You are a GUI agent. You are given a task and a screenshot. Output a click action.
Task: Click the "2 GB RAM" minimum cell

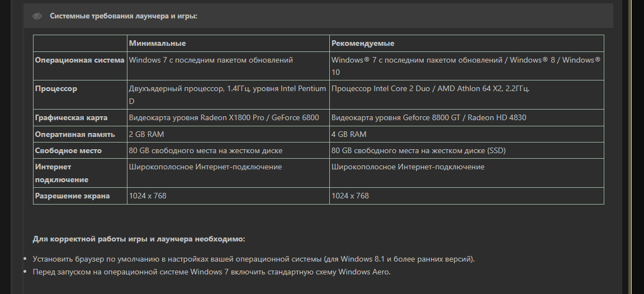pos(228,134)
